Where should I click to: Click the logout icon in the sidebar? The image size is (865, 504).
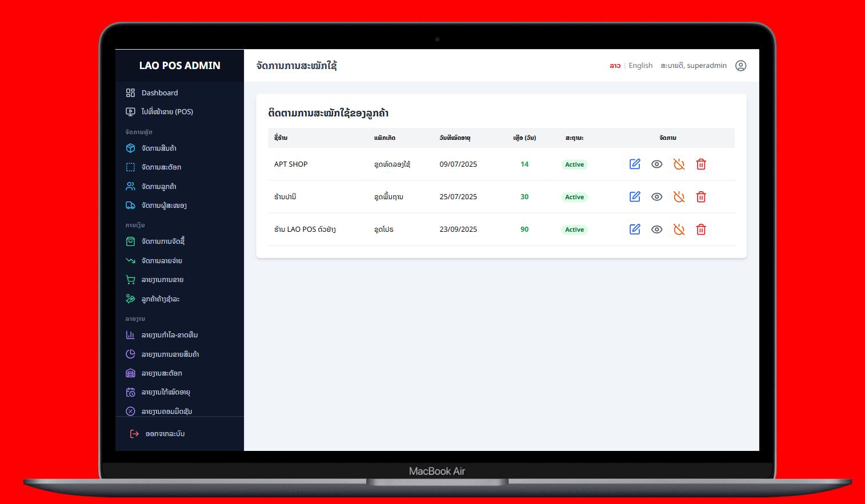tap(134, 434)
